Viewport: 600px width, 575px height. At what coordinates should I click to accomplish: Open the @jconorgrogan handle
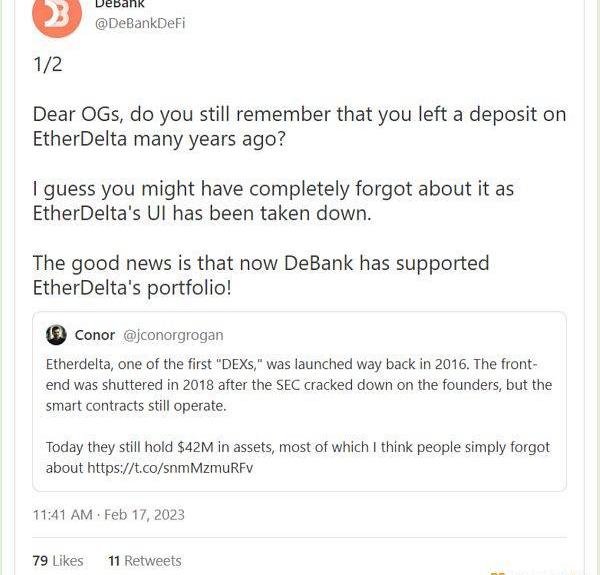(x=173, y=335)
